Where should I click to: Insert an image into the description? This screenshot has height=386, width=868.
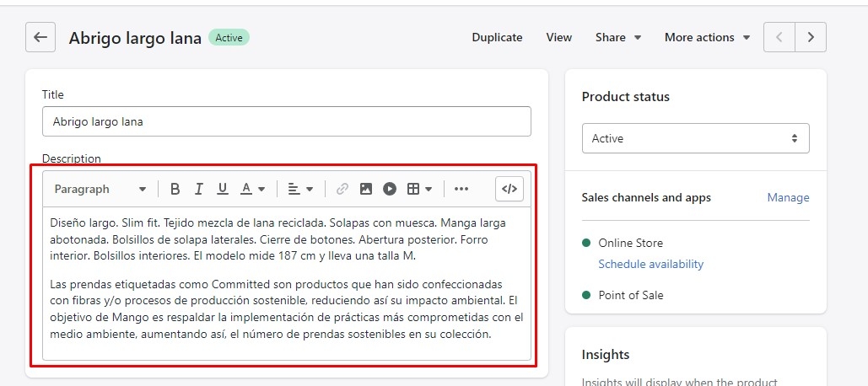coord(365,189)
